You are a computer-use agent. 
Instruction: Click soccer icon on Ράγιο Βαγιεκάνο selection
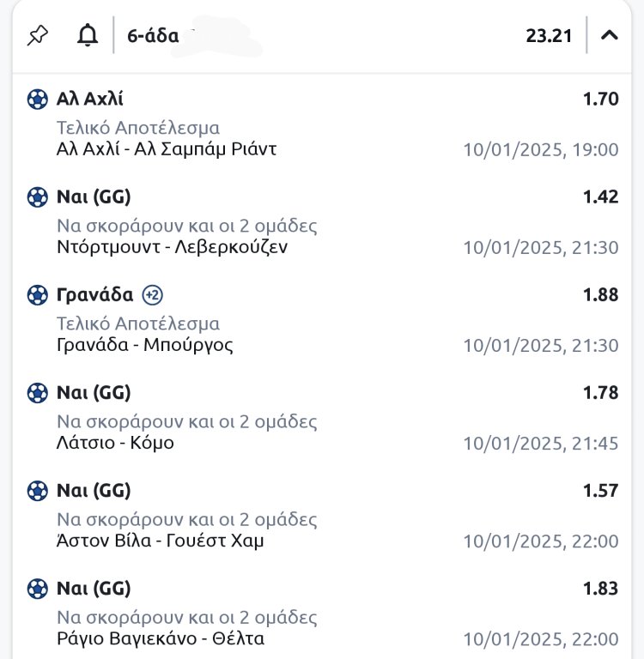(38, 589)
